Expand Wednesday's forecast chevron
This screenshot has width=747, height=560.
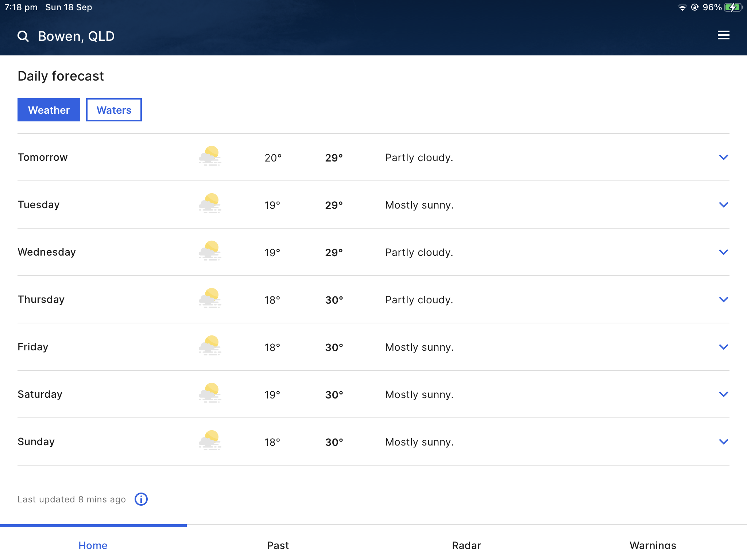[723, 252]
